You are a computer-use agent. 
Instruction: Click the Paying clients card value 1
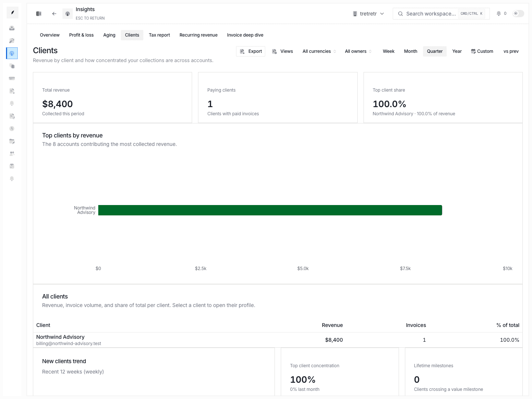point(210,104)
